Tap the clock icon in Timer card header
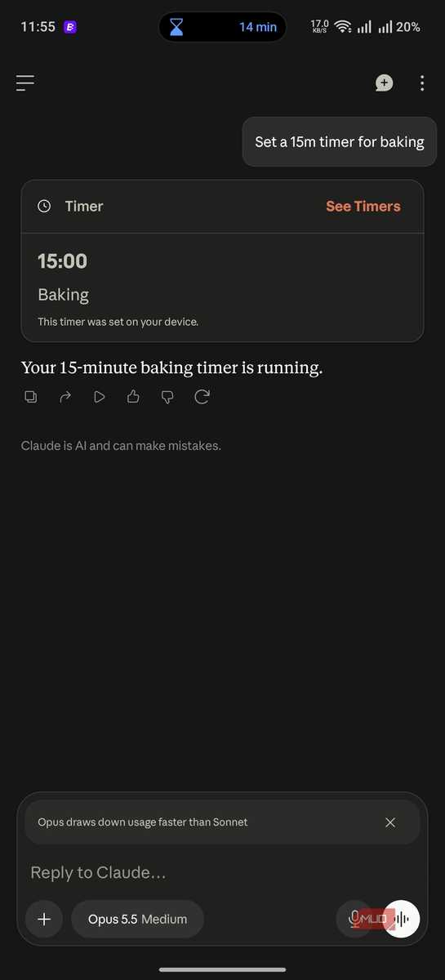Image resolution: width=445 pixels, height=980 pixels. pos(45,207)
